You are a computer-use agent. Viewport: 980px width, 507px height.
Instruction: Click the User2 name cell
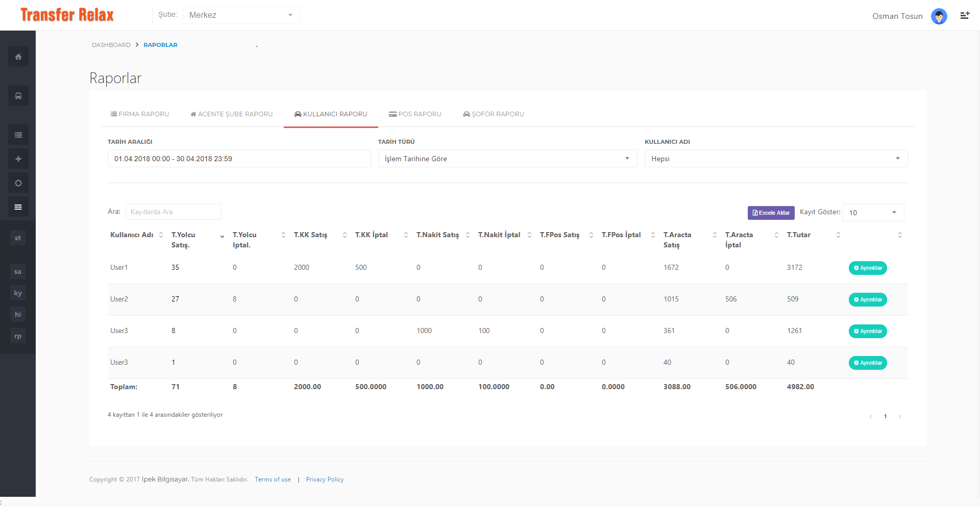coord(119,299)
